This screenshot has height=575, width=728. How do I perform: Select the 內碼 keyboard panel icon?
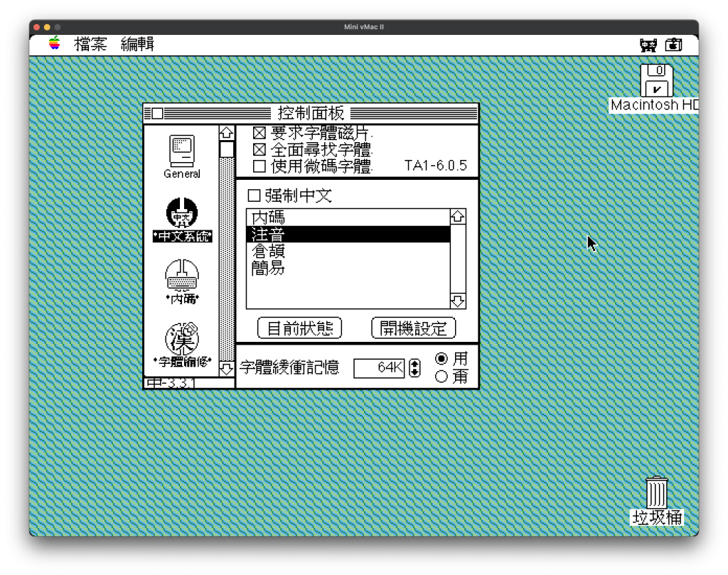[182, 275]
